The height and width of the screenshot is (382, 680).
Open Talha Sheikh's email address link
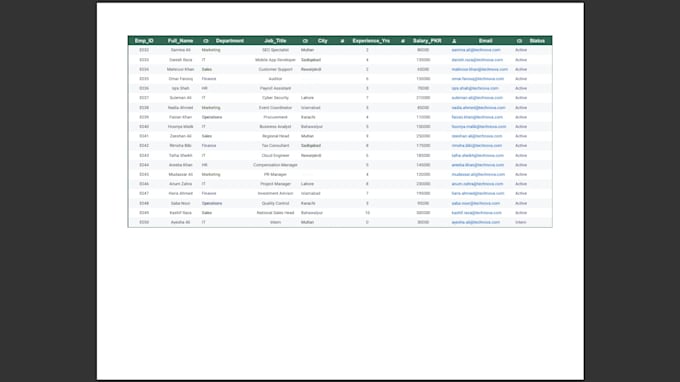pyautogui.click(x=477, y=155)
